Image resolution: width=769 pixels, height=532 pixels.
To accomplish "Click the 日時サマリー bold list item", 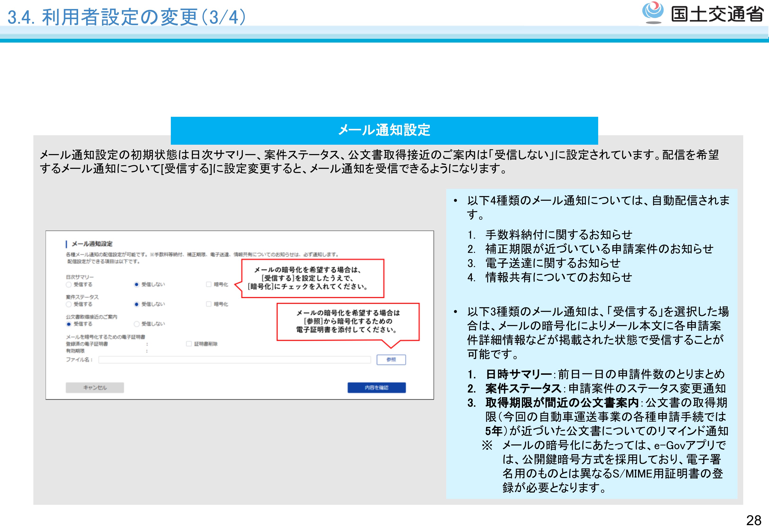I will [x=519, y=374].
